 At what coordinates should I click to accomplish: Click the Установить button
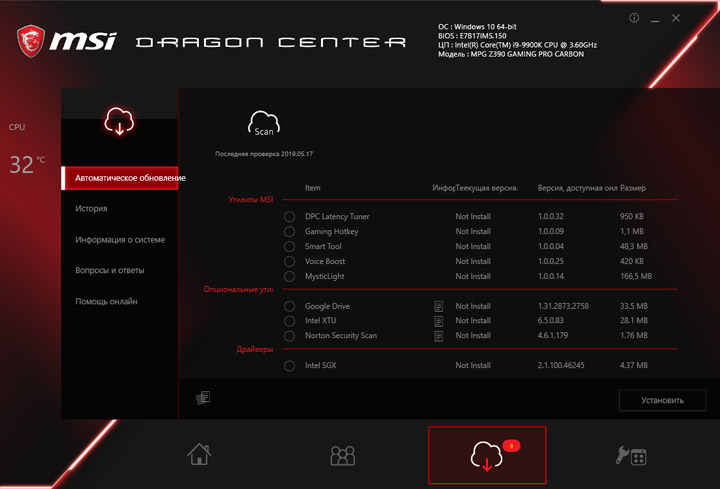pos(662,400)
